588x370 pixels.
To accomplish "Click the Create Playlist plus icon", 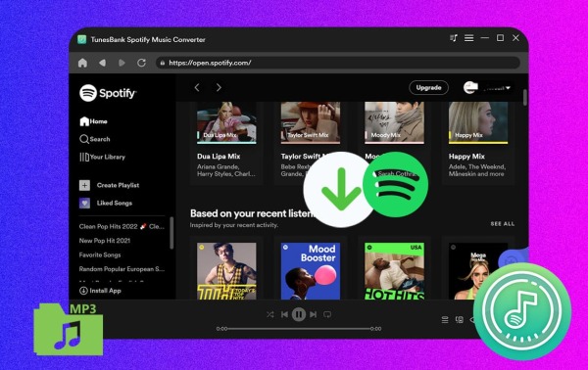I will coord(84,185).
